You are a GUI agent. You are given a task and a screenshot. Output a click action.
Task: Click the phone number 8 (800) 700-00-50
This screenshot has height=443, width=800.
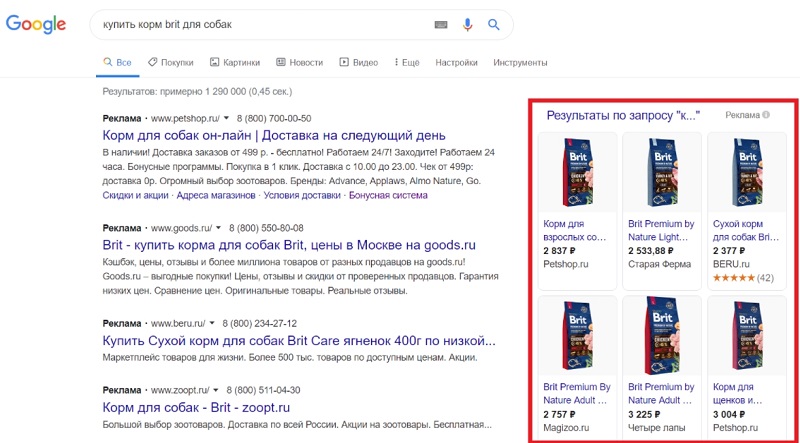coord(274,118)
